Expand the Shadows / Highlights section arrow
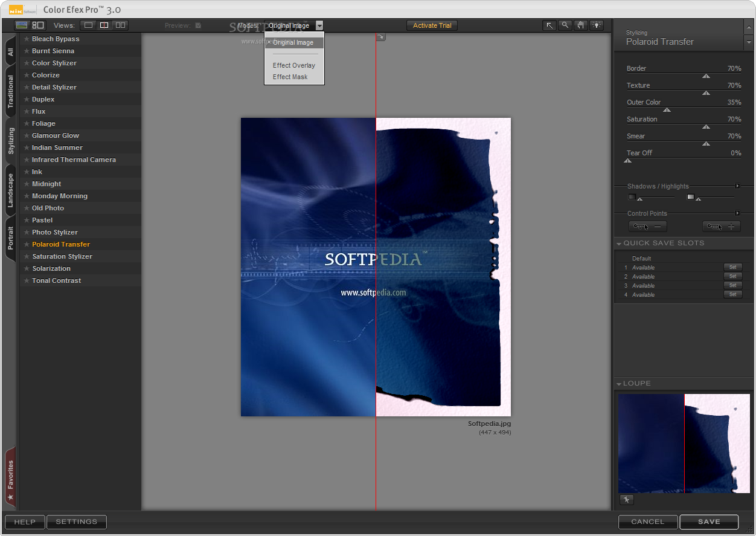 coord(737,186)
